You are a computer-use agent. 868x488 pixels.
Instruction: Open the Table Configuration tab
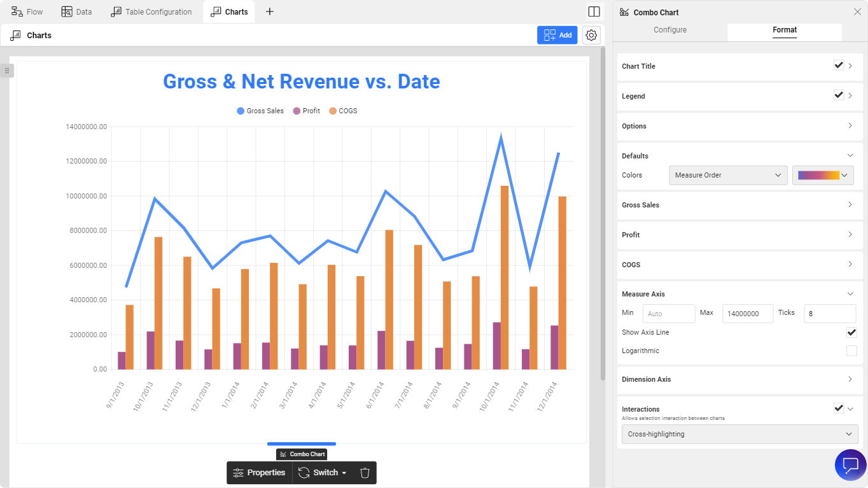coord(151,11)
